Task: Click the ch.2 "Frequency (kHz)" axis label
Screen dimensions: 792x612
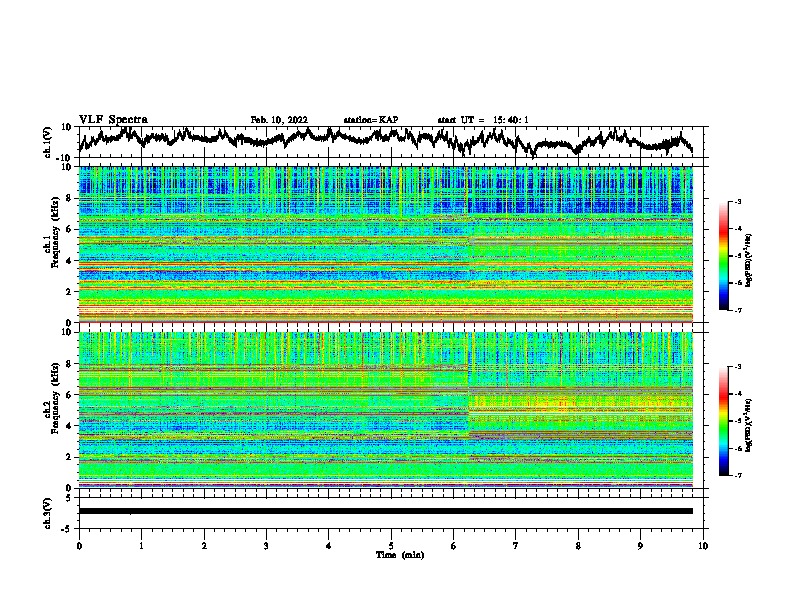Action: tap(55, 398)
